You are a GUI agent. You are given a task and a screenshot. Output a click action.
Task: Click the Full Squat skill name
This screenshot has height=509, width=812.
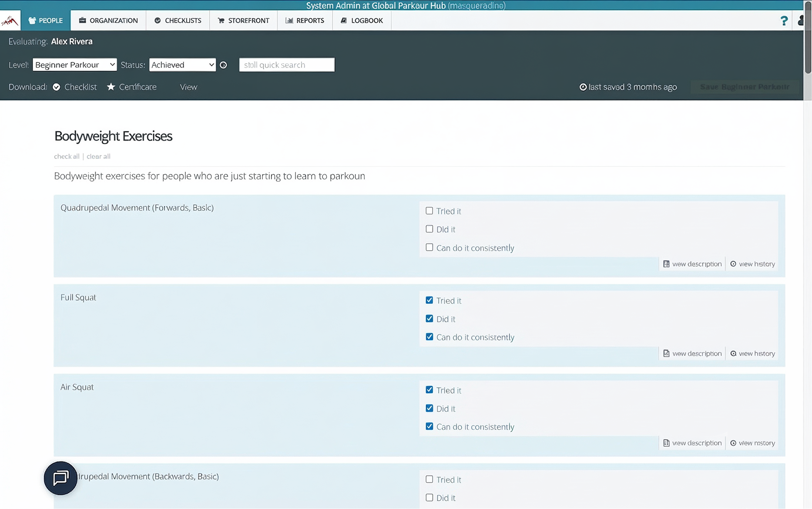(x=78, y=297)
